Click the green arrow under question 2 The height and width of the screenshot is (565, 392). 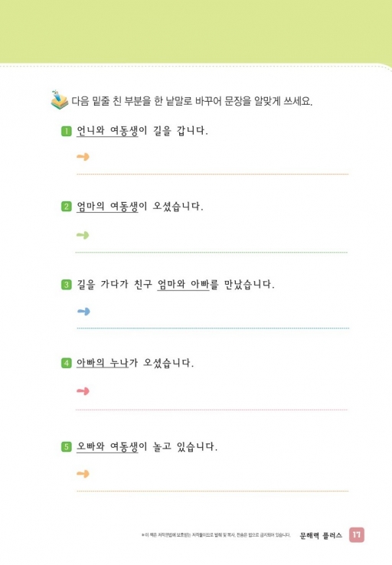pos(83,235)
